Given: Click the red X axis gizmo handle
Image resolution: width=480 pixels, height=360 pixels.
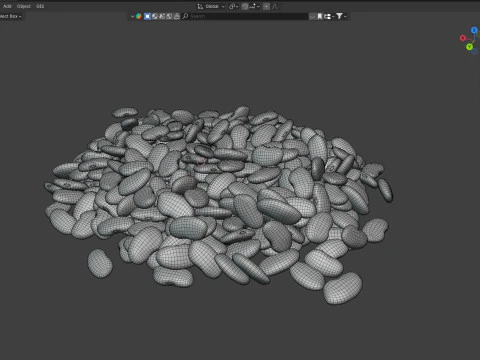Looking at the screenshot, I should [x=463, y=38].
